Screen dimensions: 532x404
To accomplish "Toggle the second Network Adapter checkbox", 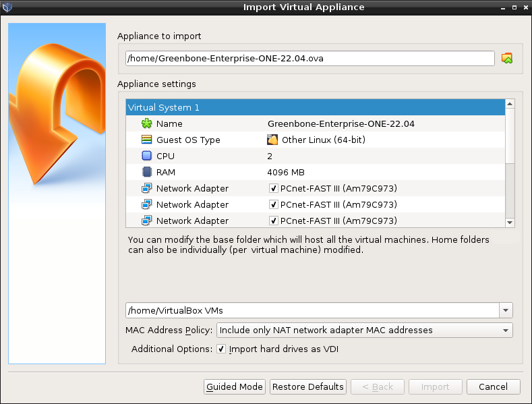I will 274,205.
